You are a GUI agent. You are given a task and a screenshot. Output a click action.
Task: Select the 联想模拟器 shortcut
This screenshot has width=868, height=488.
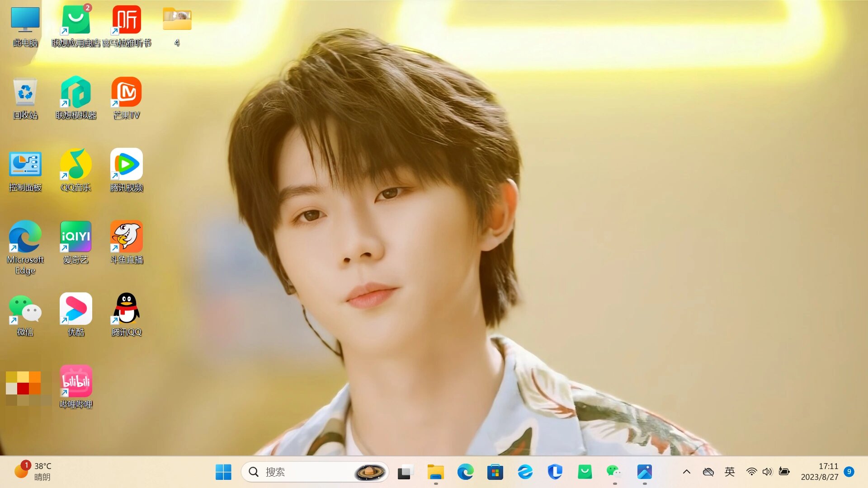point(76,99)
